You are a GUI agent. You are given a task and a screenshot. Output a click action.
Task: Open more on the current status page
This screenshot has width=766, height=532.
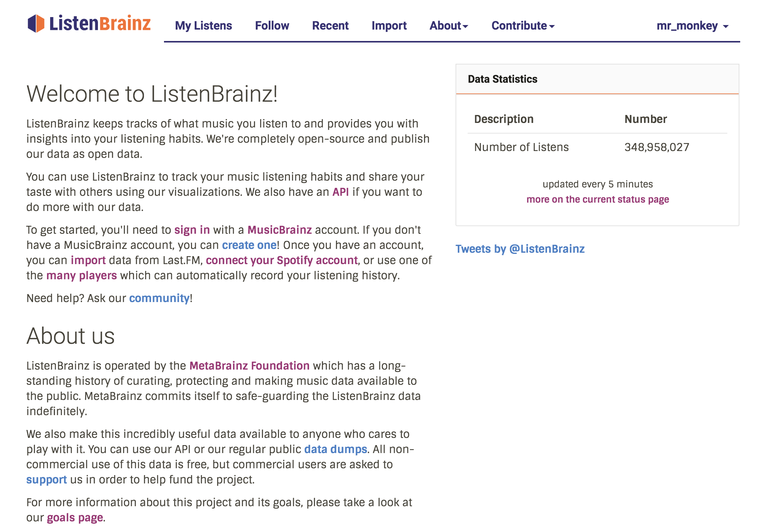pyautogui.click(x=597, y=199)
